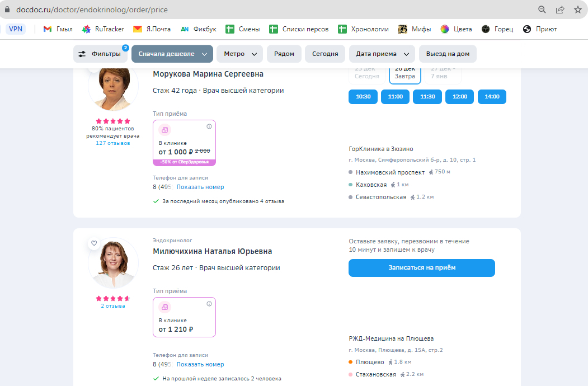Open the RuTracker bookmark icon
The image size is (588, 386).
pyautogui.click(x=86, y=29)
